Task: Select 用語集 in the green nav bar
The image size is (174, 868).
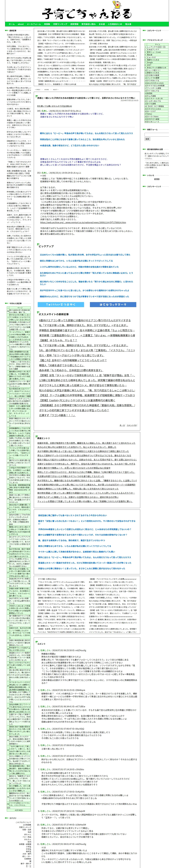Action: click(x=47, y=24)
